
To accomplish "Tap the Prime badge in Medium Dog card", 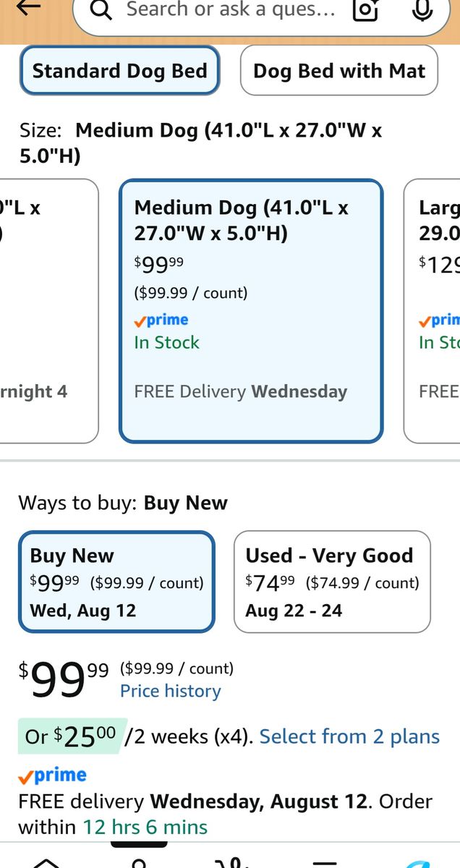I will (161, 320).
